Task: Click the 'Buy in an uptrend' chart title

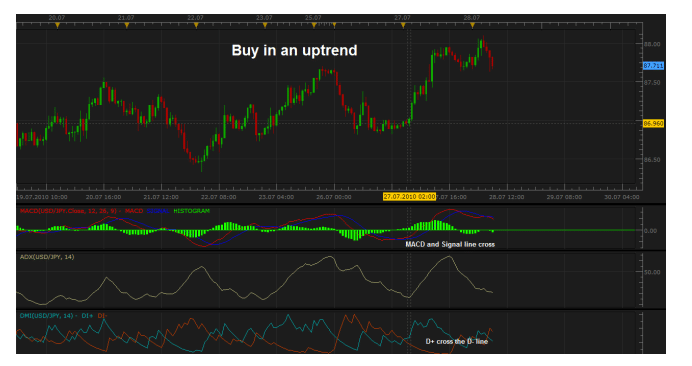Action: tap(294, 50)
